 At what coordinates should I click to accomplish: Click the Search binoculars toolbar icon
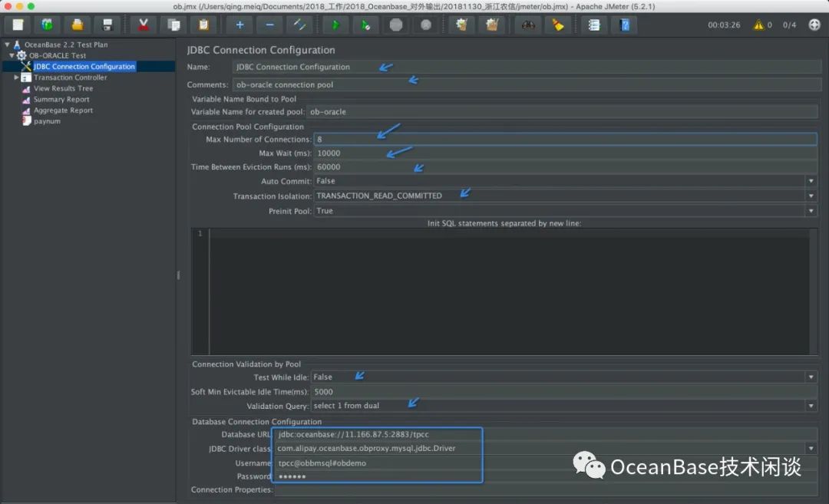pos(528,25)
